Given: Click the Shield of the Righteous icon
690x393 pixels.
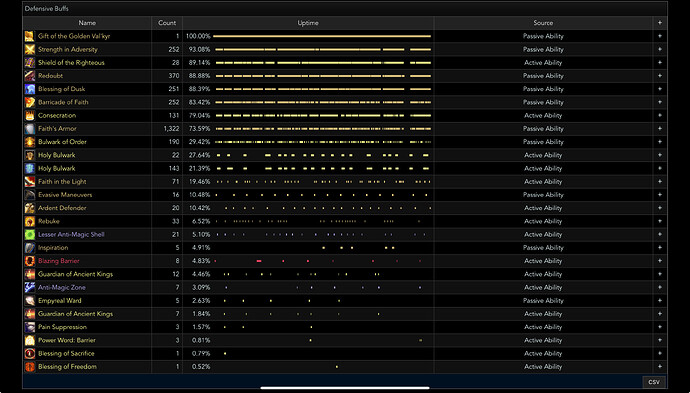Looking at the screenshot, I should point(29,62).
